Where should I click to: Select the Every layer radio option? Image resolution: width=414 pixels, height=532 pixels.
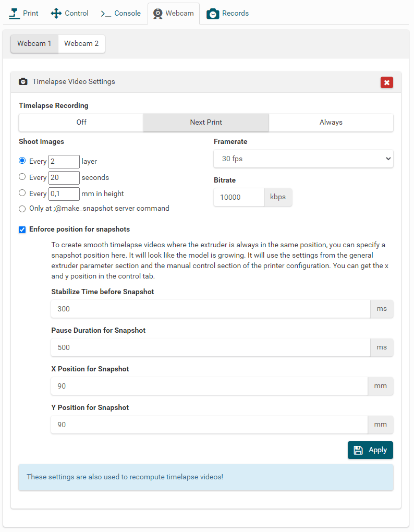point(22,161)
